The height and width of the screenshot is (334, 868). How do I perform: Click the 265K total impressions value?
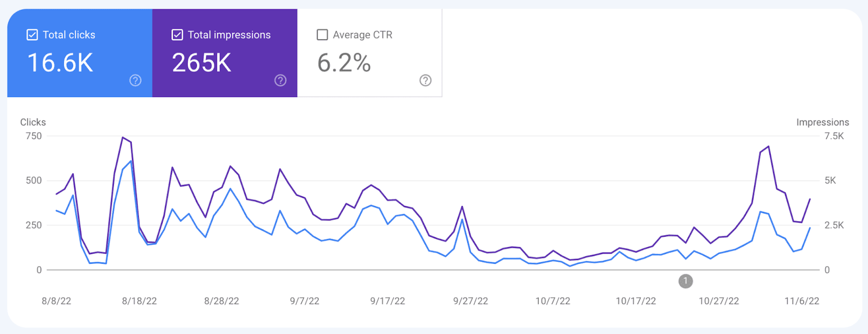pos(202,63)
